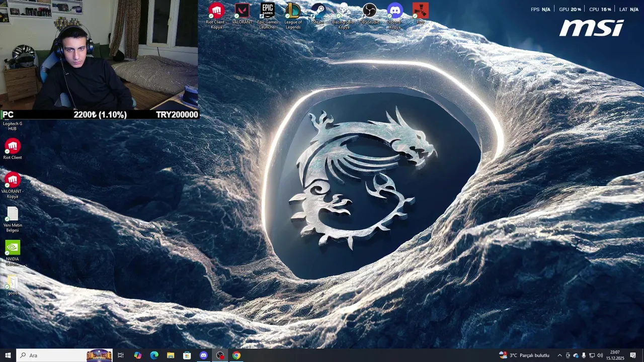Open Task View from the taskbar

[x=121, y=355]
